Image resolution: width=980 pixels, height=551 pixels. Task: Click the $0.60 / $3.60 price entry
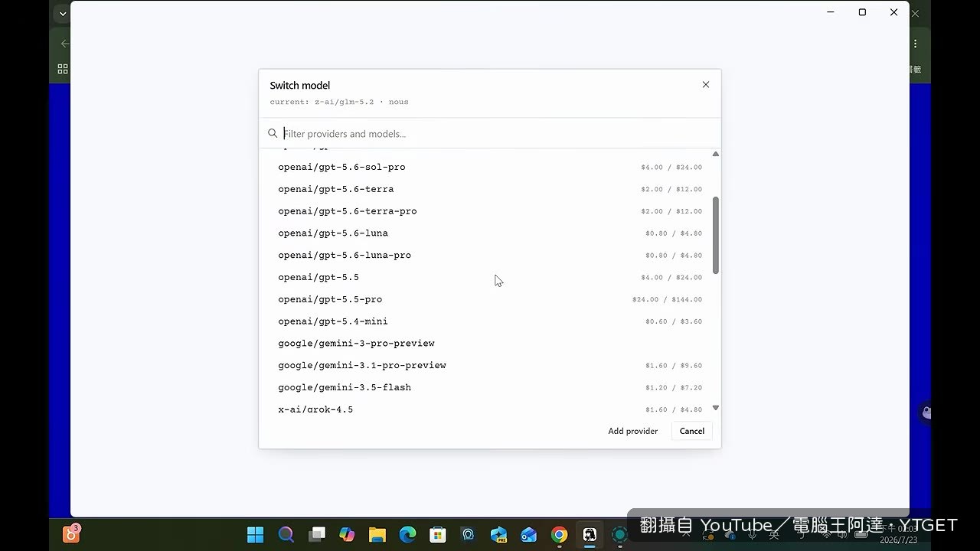point(674,321)
